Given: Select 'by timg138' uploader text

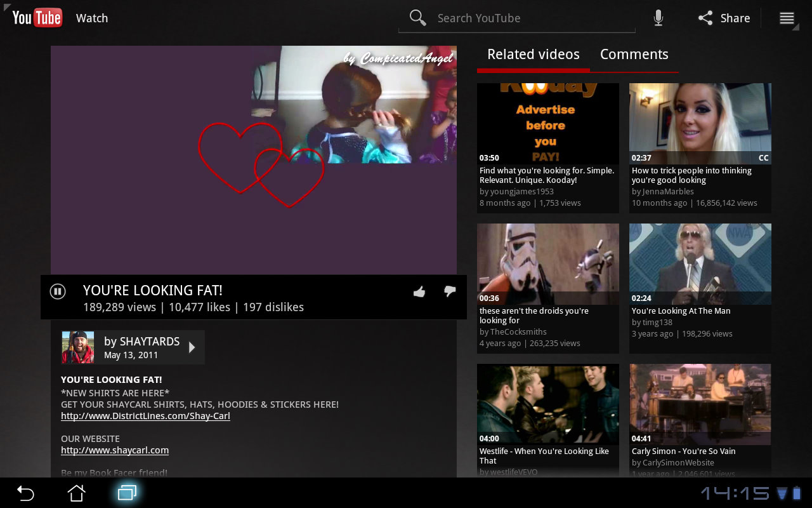Looking at the screenshot, I should [652, 323].
